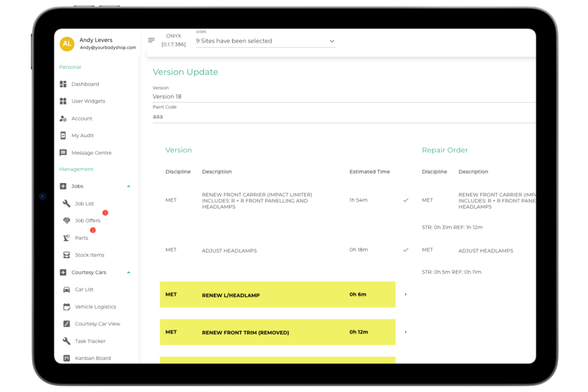Screen dimensions: 588x392
Task: Expand arrow beside Renew L/Headlamp row
Action: point(406,294)
